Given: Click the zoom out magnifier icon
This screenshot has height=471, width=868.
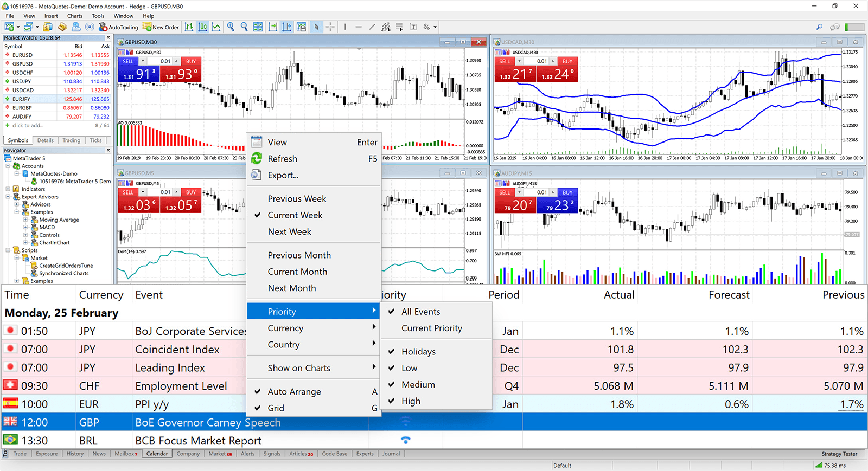Looking at the screenshot, I should [x=244, y=27].
